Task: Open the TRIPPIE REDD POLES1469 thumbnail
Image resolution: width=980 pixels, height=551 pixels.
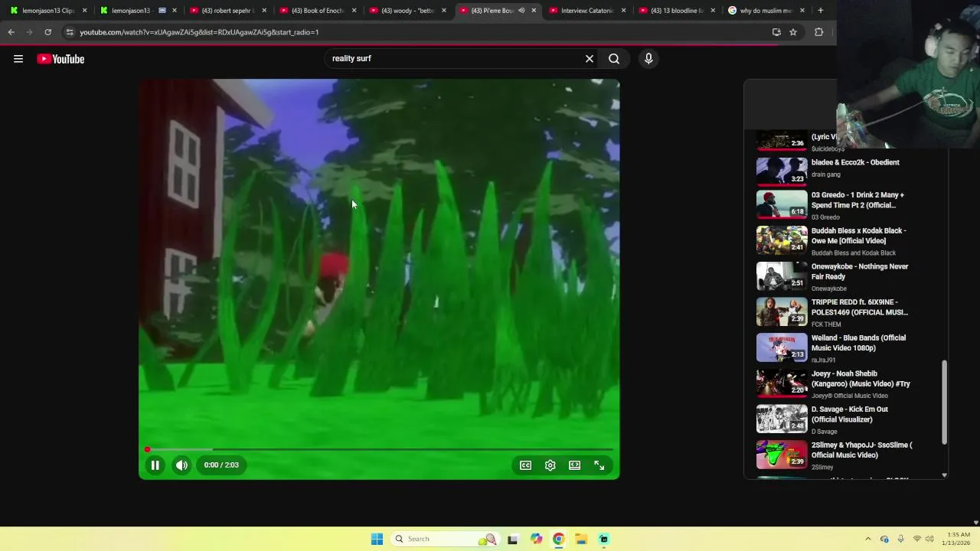Action: [x=782, y=311]
